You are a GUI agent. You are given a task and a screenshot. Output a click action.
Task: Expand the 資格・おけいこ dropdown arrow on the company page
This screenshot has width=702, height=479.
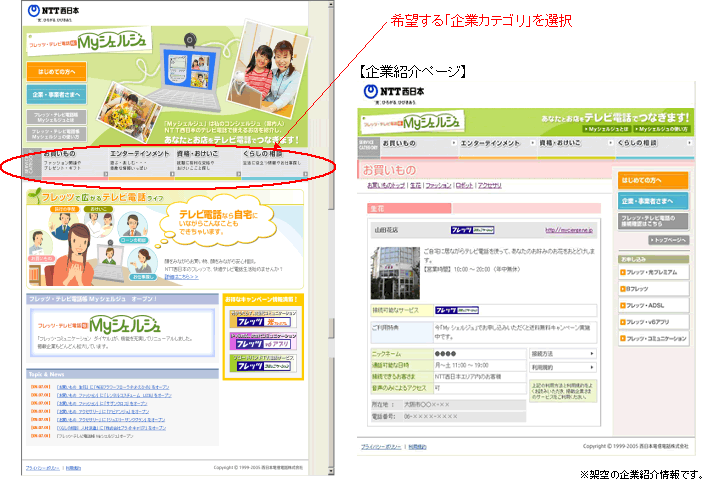pyautogui.click(x=611, y=143)
